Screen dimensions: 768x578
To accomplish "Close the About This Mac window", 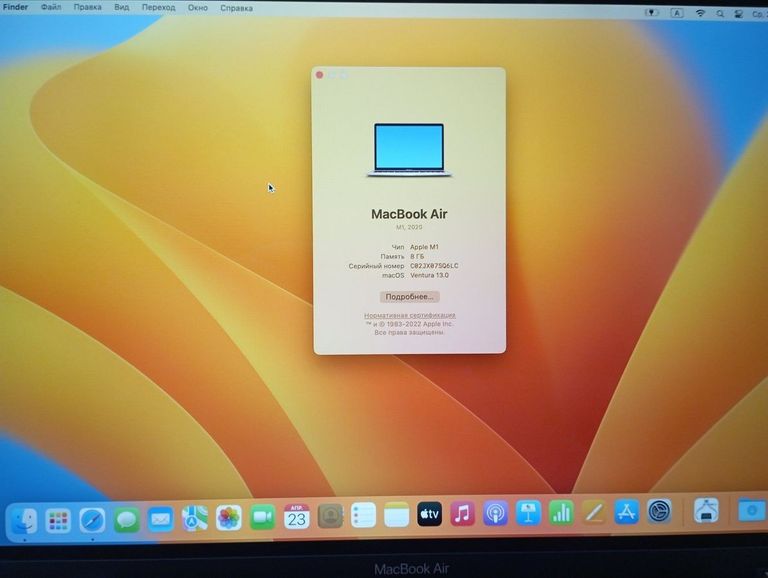I will point(319,75).
